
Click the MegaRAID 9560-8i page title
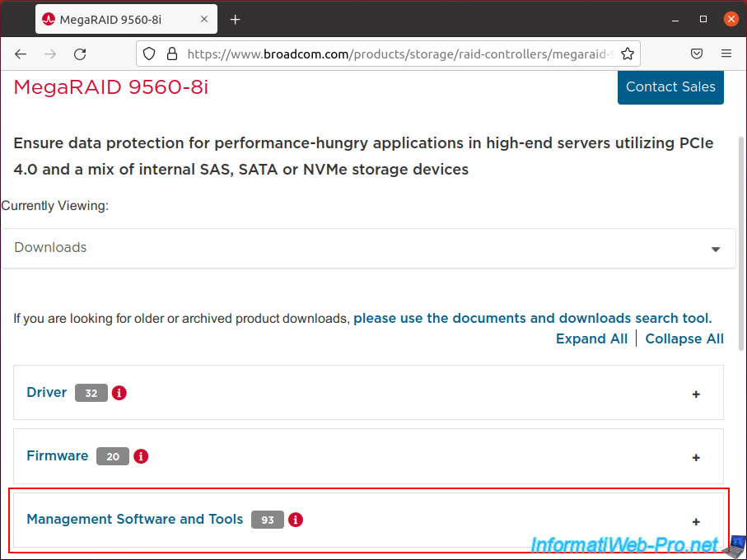[x=111, y=87]
